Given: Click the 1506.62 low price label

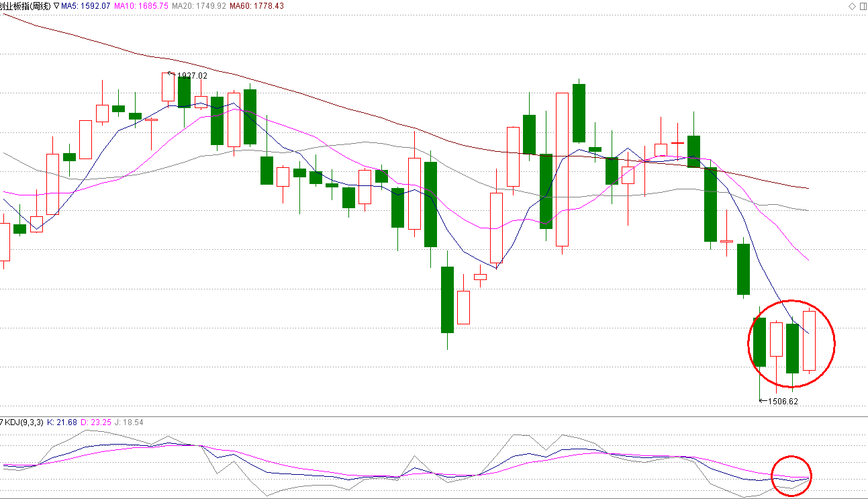Looking at the screenshot, I should click(782, 402).
